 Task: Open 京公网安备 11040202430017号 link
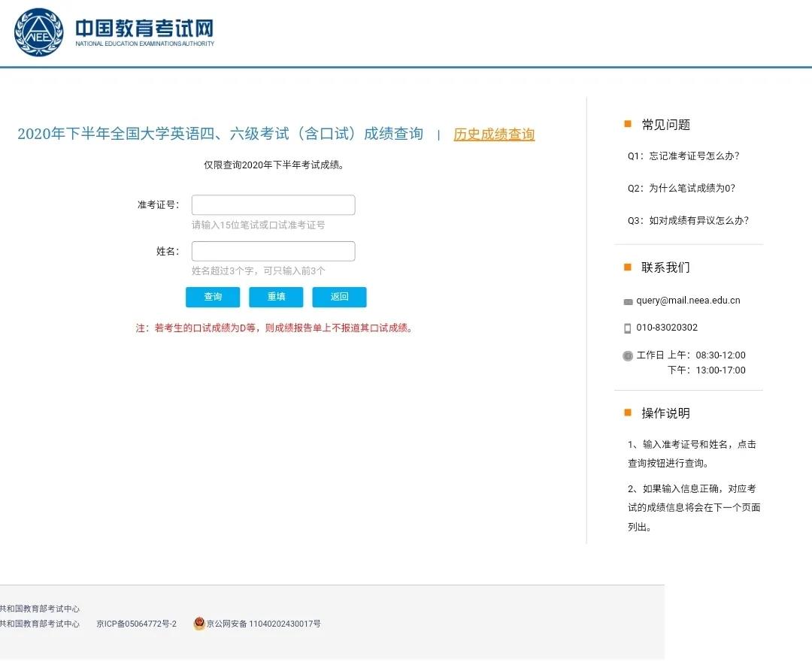click(x=264, y=624)
